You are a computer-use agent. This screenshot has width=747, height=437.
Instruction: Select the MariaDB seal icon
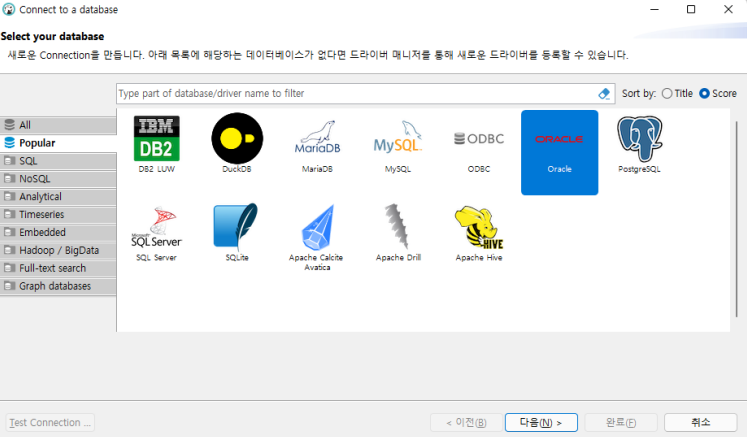click(x=317, y=137)
